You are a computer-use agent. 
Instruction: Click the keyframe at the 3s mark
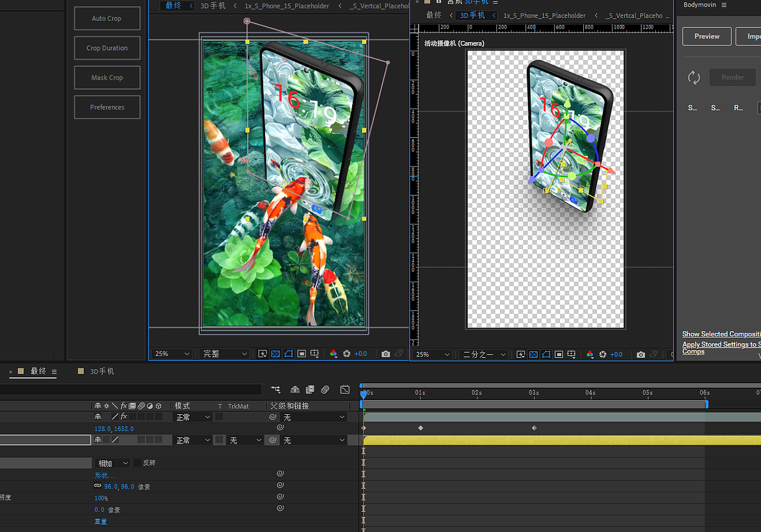click(534, 428)
